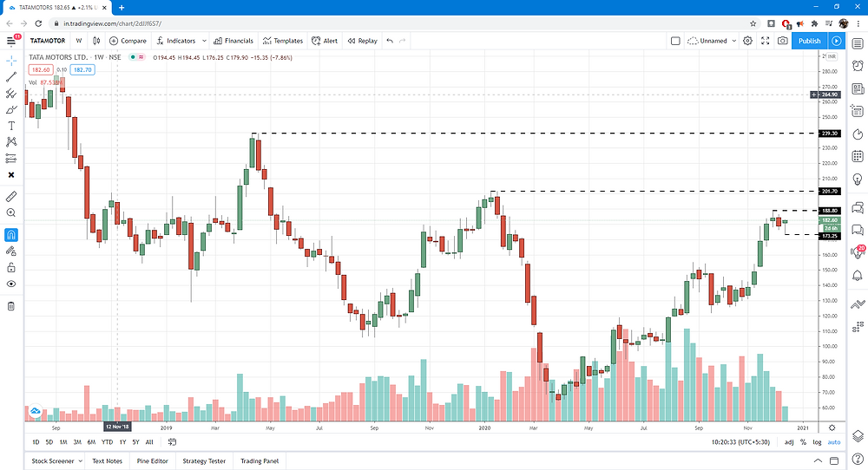Activate the zoom in tool
This screenshot has width=868, height=470.
pos(11,212)
